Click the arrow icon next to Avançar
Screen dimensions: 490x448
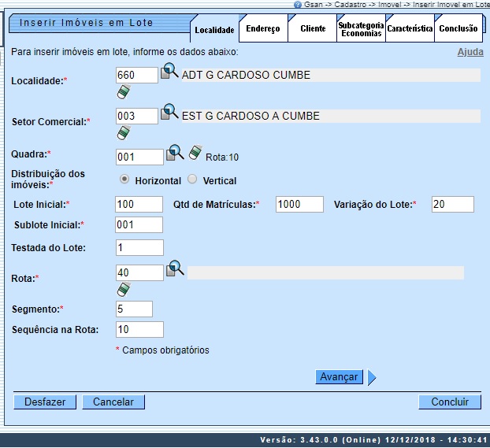coord(372,377)
